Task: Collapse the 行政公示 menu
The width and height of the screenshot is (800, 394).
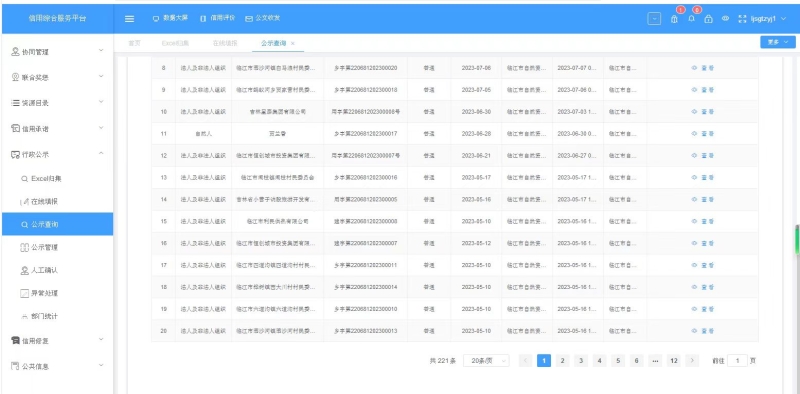Action: (x=58, y=154)
